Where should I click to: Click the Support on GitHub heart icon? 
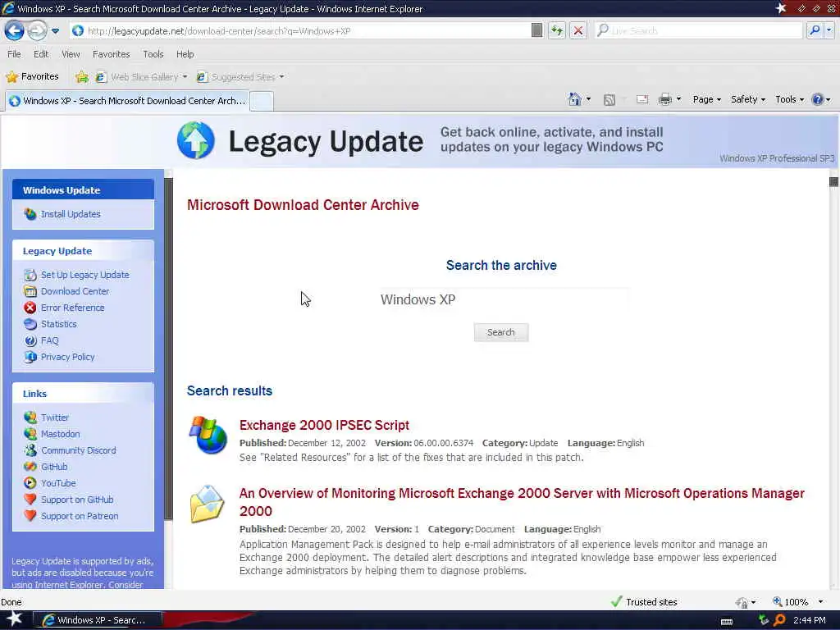coord(30,500)
